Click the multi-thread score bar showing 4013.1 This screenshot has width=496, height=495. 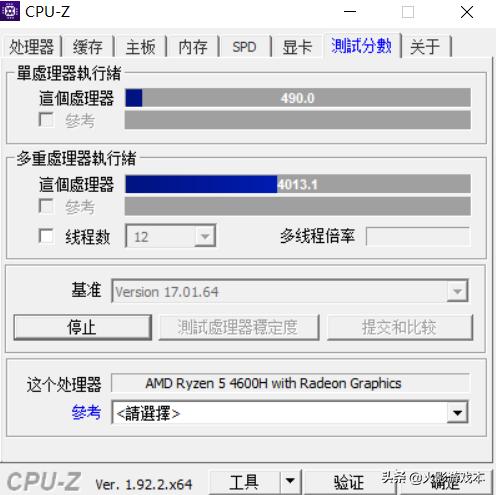point(298,184)
